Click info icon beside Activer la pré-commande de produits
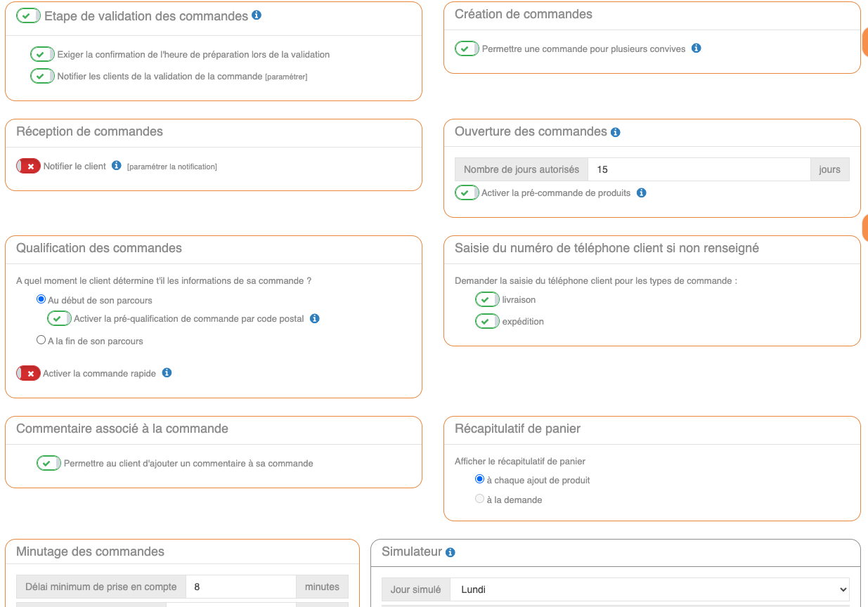This screenshot has height=607, width=868. pyautogui.click(x=641, y=192)
